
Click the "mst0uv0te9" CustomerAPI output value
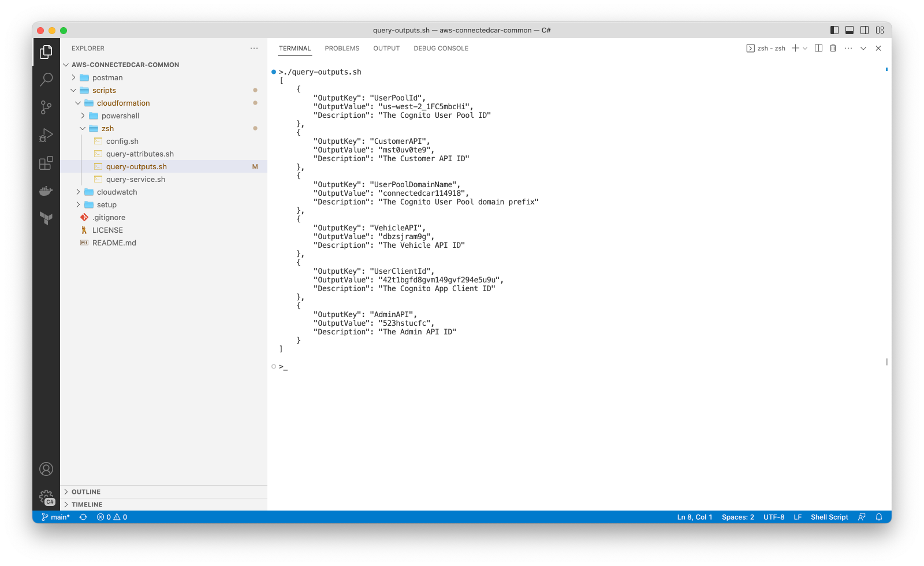(x=406, y=150)
